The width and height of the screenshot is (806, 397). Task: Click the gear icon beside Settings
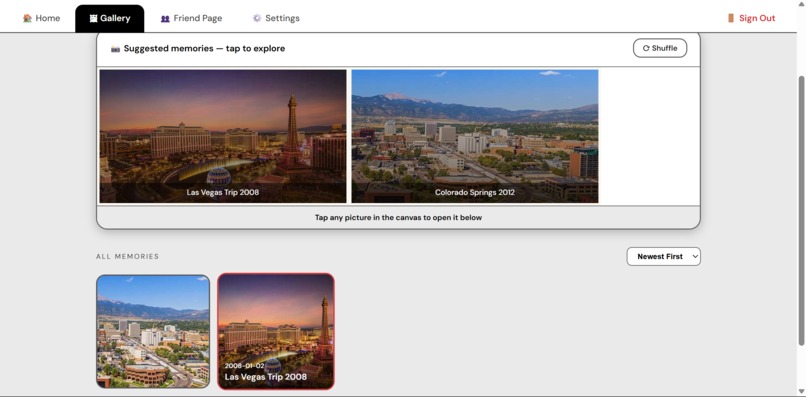tap(257, 18)
